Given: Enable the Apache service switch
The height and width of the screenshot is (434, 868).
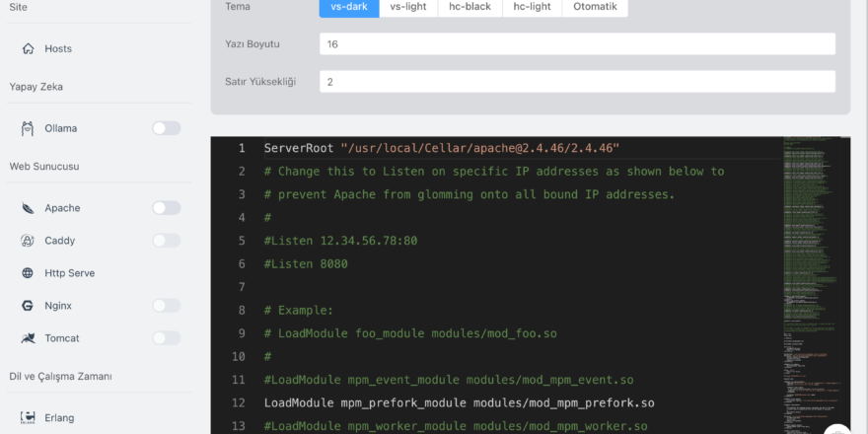Looking at the screenshot, I should click(166, 208).
